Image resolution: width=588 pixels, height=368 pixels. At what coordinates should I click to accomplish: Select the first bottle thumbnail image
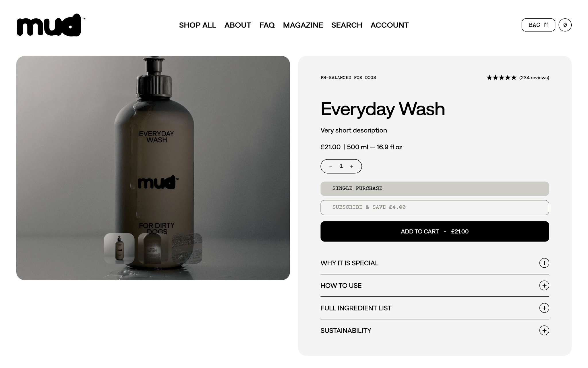click(x=119, y=248)
